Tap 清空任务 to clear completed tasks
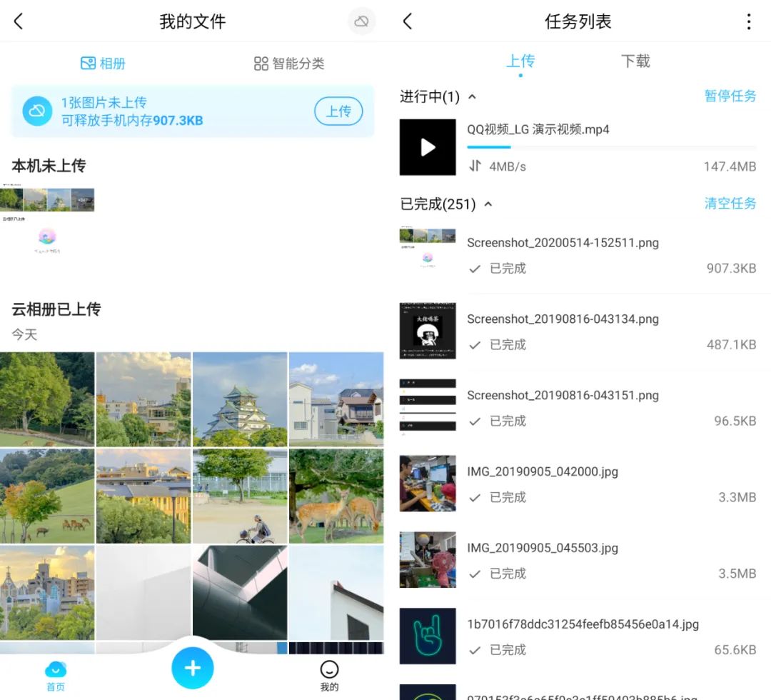 (x=730, y=203)
